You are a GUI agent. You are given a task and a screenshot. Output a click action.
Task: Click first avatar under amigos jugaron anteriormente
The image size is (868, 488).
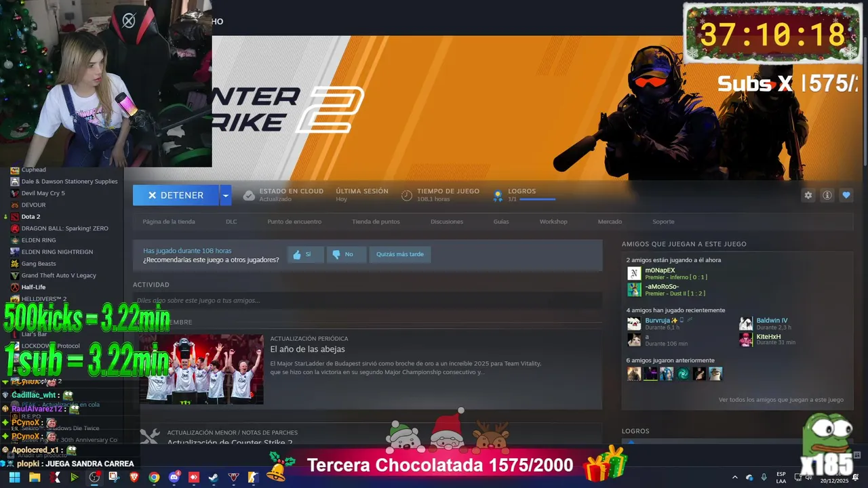point(634,373)
